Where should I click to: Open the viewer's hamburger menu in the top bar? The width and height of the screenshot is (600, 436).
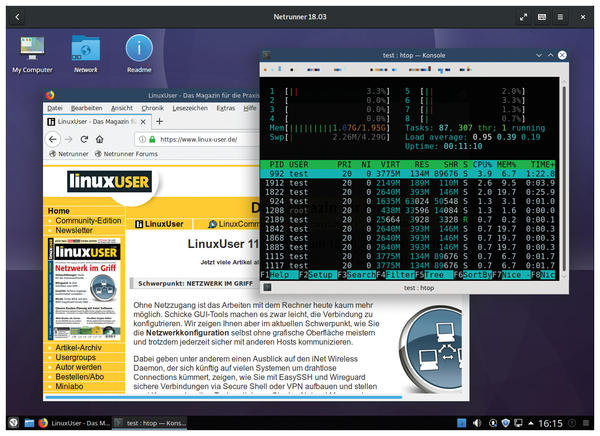[x=560, y=17]
